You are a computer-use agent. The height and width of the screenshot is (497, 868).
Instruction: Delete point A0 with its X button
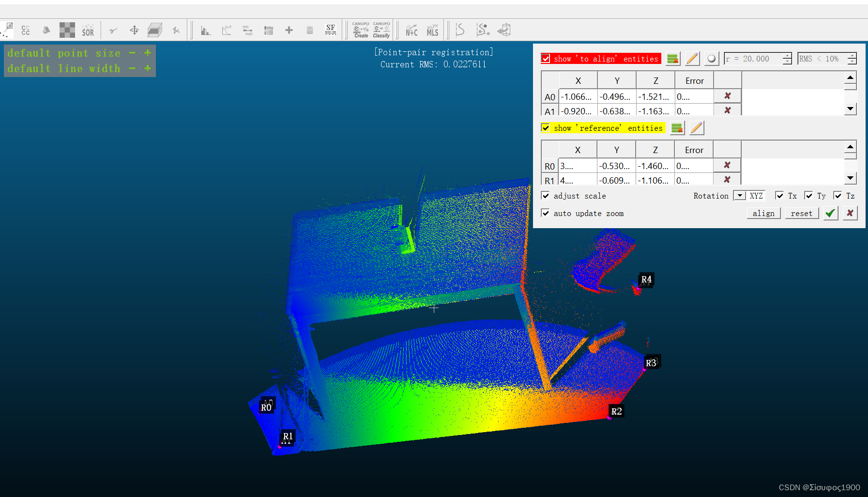(728, 96)
